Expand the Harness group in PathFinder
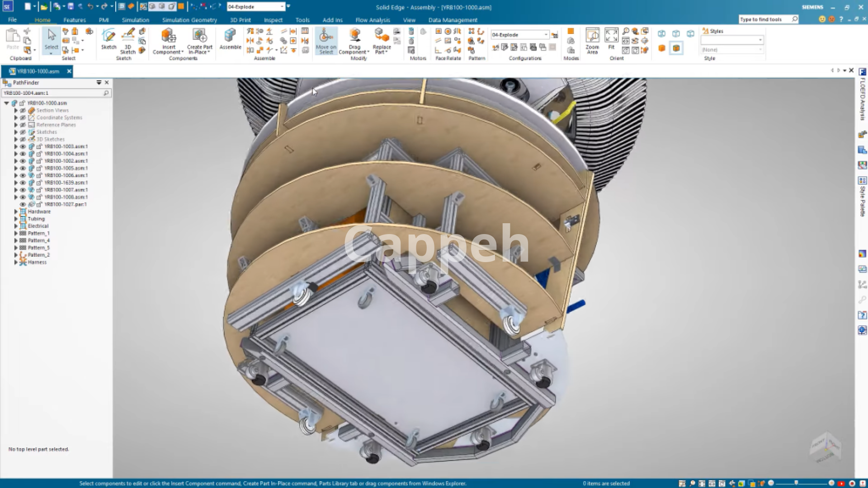The height and width of the screenshot is (488, 868). click(16, 262)
